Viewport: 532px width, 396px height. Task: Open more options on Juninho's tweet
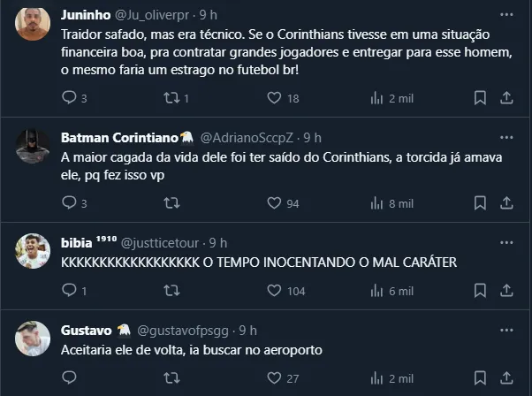(506, 15)
